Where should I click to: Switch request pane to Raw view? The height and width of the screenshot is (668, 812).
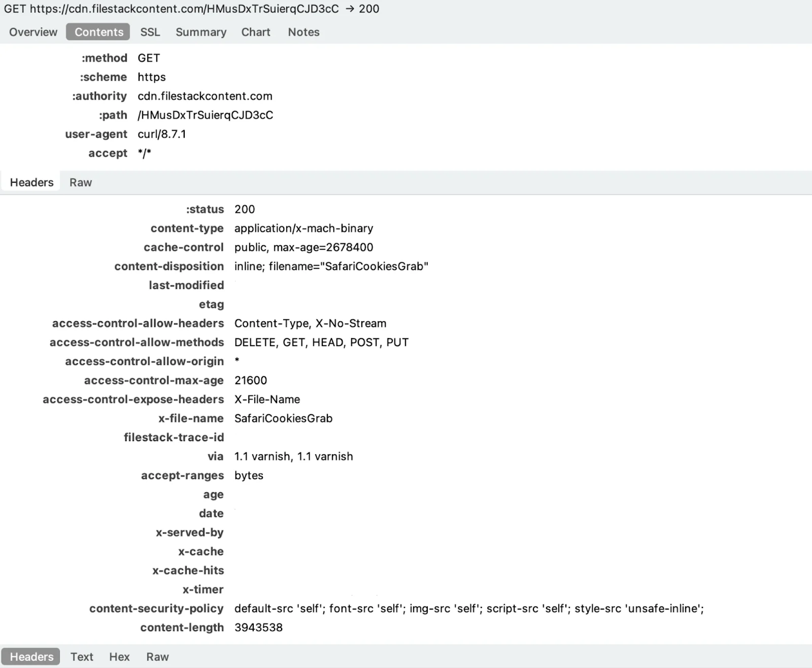tap(81, 182)
